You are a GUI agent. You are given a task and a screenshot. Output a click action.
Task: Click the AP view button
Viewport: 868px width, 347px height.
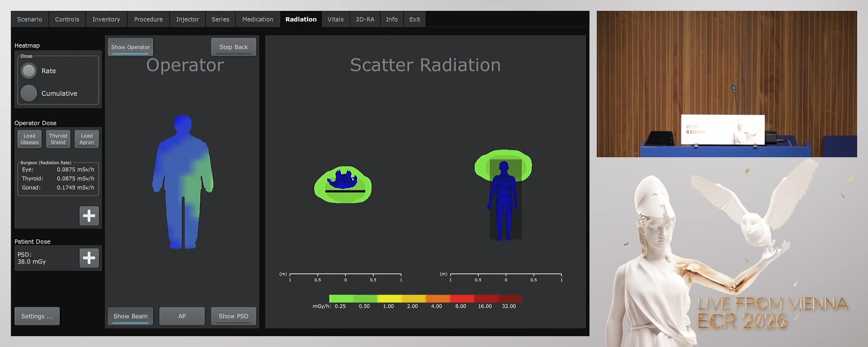(x=182, y=316)
